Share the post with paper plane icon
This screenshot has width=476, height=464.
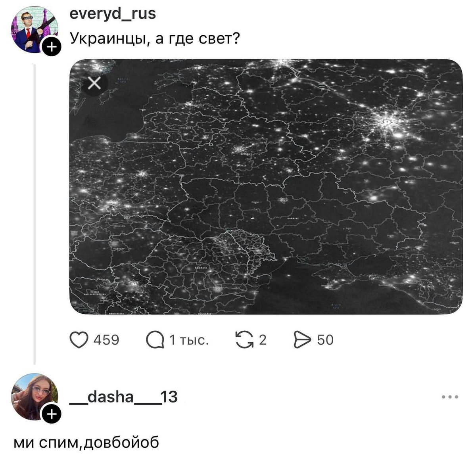pos(302,340)
